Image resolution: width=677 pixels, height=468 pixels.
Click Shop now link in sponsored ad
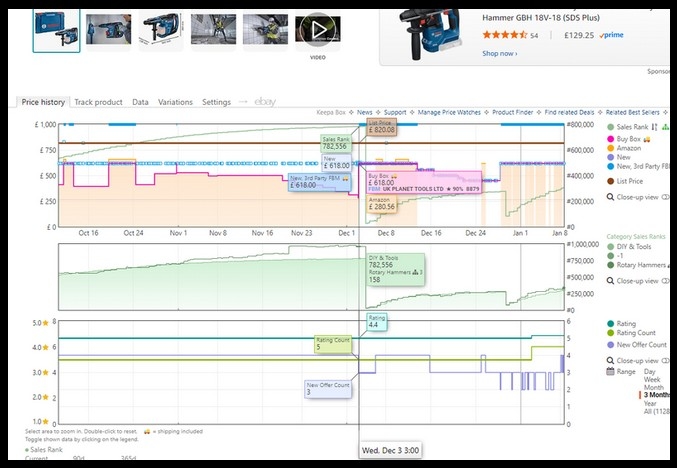(x=500, y=54)
